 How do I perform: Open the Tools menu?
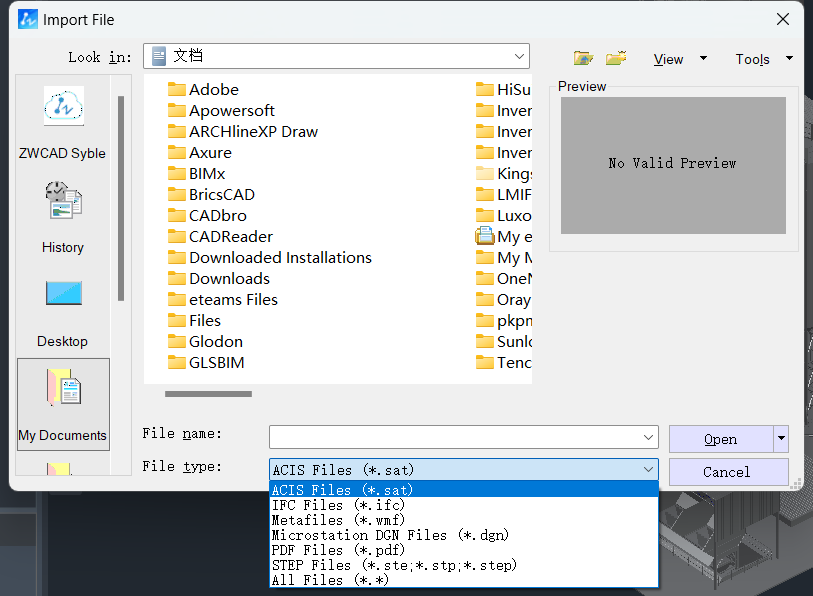point(752,59)
